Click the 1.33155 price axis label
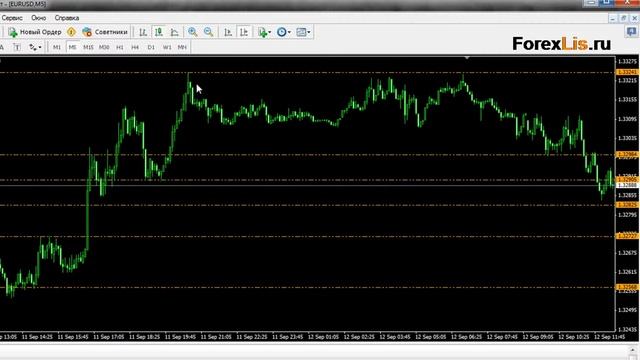 627,100
